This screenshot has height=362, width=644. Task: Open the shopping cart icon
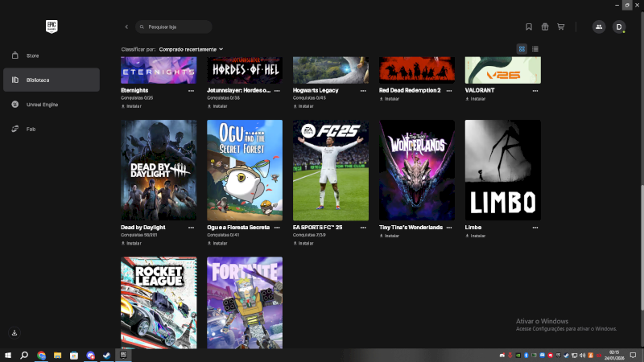point(560,27)
